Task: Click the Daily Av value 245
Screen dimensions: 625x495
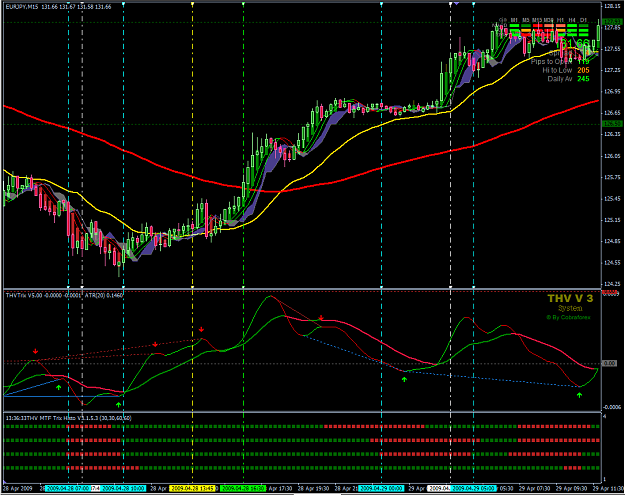Action: tap(583, 79)
